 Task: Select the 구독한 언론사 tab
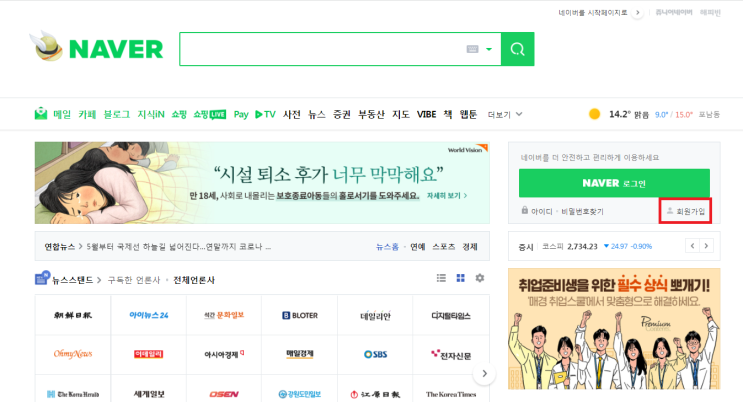tap(134, 280)
